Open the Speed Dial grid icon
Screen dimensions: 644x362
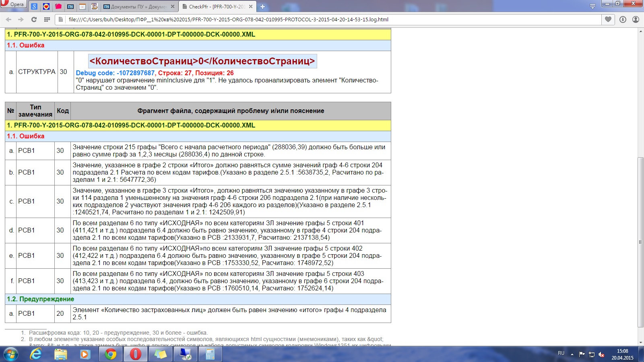tap(47, 19)
